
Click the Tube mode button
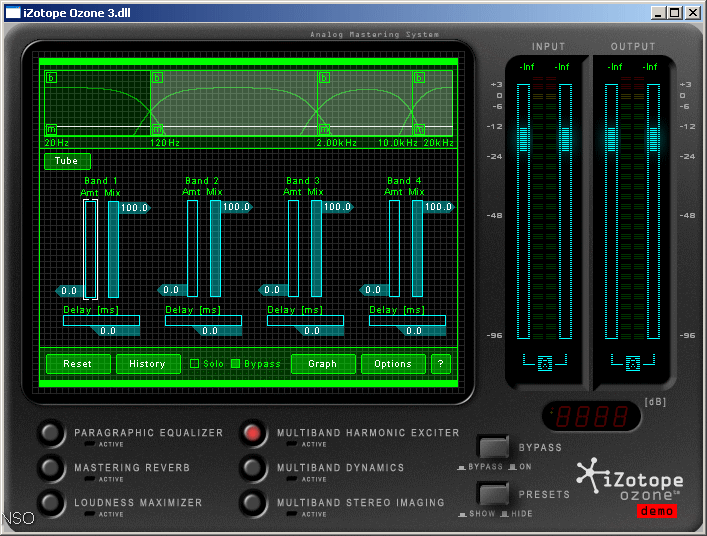[x=67, y=161]
